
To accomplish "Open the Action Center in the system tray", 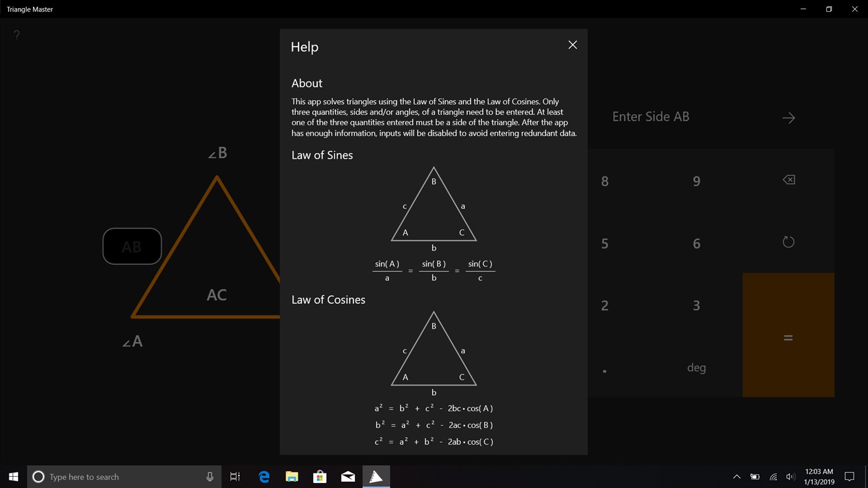I will pyautogui.click(x=849, y=476).
